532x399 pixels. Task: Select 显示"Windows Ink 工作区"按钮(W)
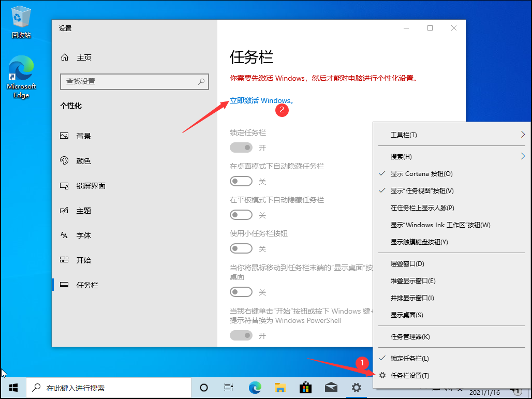pos(452,225)
